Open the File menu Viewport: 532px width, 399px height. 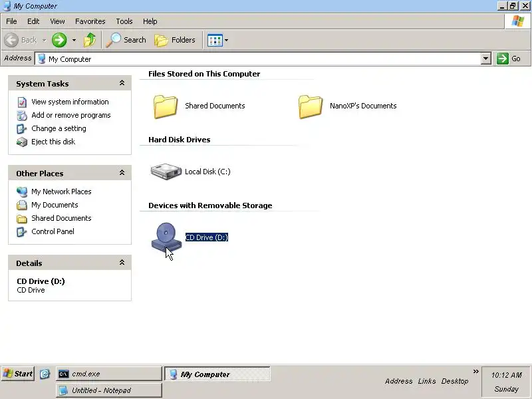[11, 21]
